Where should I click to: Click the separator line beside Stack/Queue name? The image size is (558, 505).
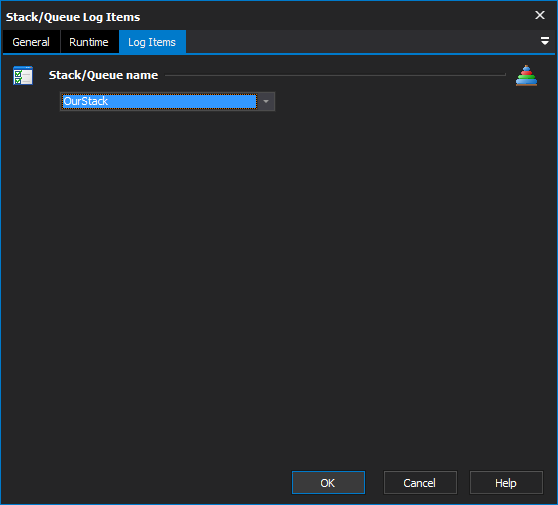[335, 75]
